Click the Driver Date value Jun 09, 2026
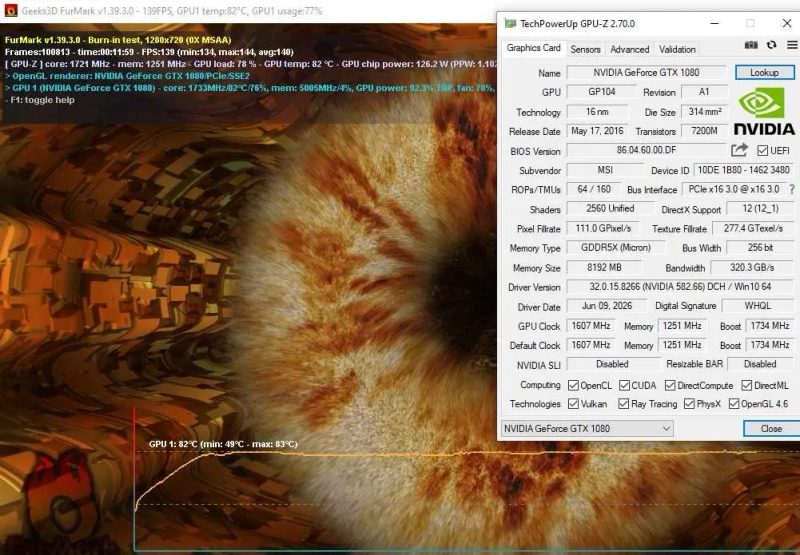The width and height of the screenshot is (800, 555). point(607,306)
